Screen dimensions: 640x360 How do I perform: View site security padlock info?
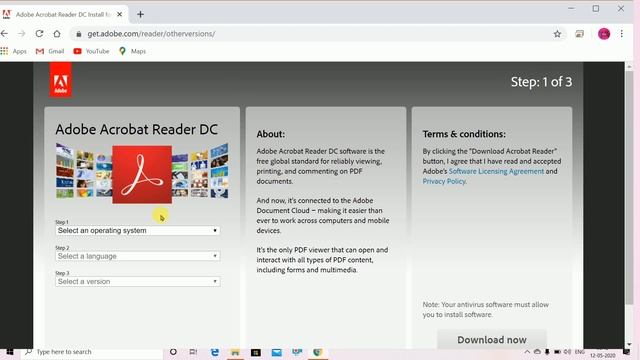[x=78, y=34]
